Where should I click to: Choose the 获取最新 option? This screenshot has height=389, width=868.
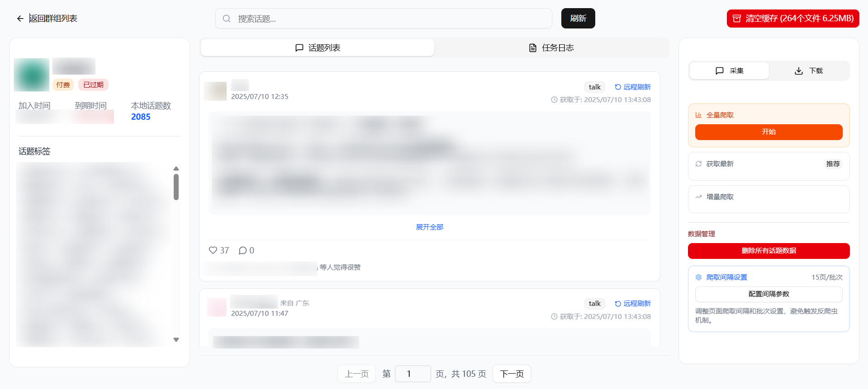click(768, 166)
